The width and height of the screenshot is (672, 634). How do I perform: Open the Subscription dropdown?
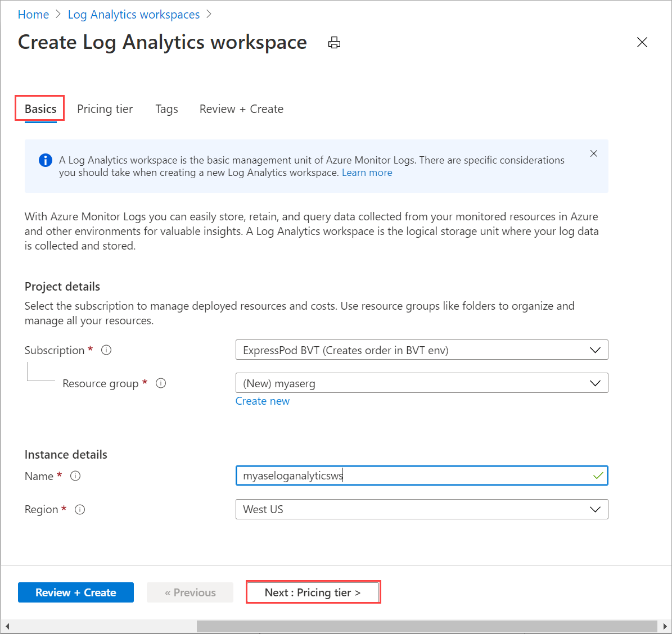(x=595, y=350)
